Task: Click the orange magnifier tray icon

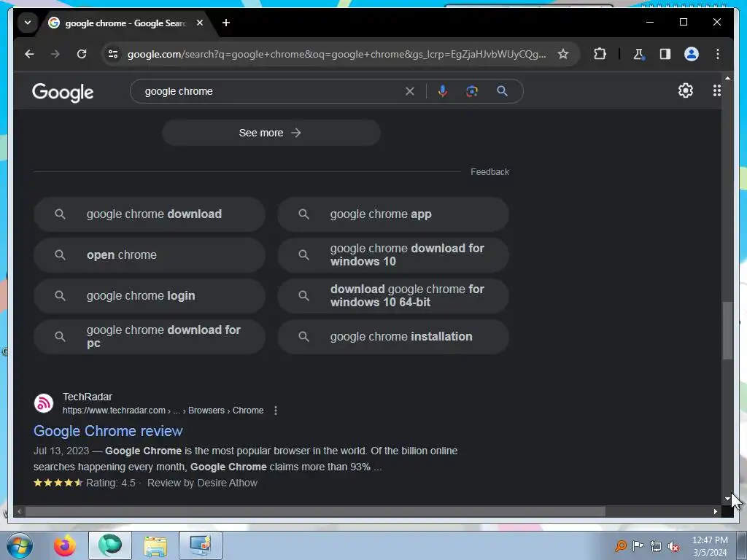Action: tap(620, 546)
